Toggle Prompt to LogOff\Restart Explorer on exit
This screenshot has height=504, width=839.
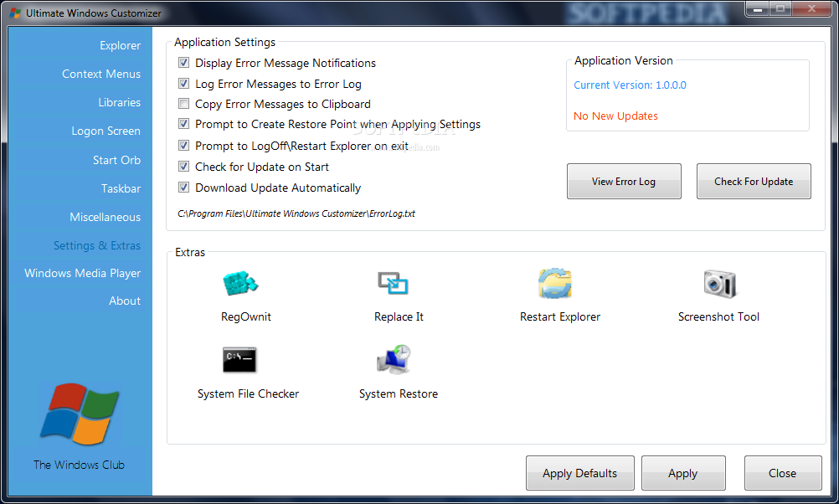point(183,145)
